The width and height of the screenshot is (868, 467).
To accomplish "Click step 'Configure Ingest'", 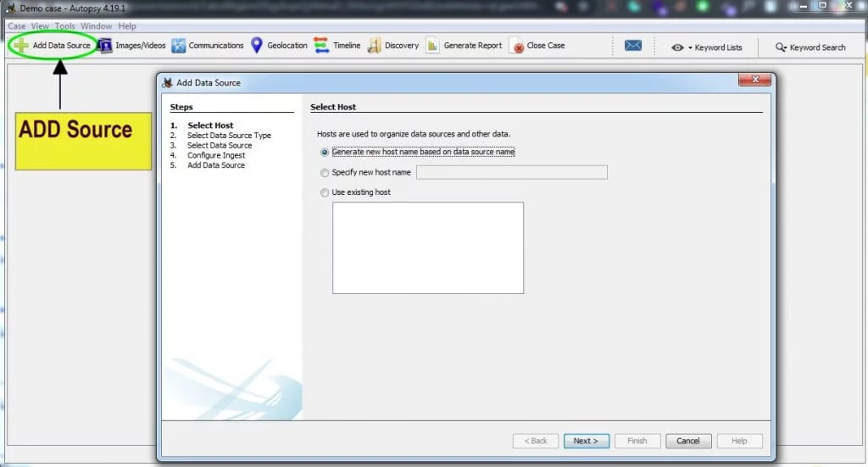I will click(x=216, y=155).
